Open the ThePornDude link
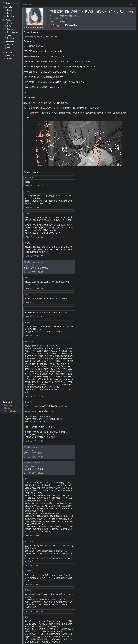This screenshot has width=138, height=644. click(x=10, y=411)
